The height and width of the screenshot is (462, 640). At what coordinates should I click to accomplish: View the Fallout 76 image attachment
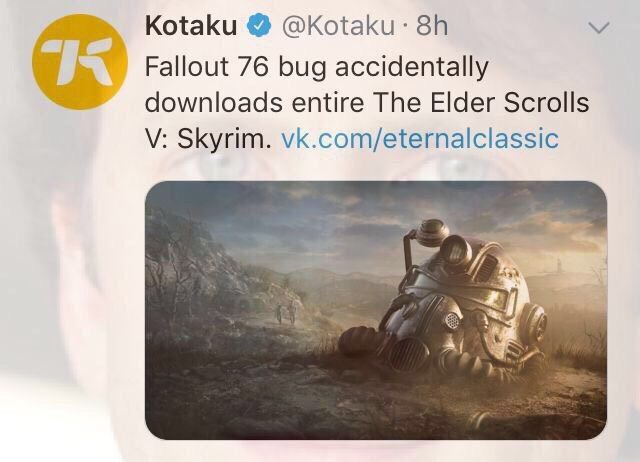(x=376, y=310)
